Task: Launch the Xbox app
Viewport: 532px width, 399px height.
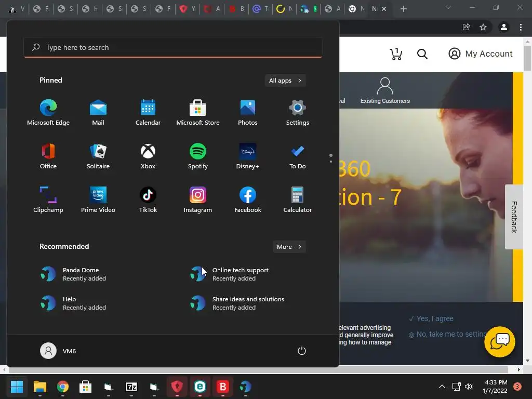Action: (148, 156)
